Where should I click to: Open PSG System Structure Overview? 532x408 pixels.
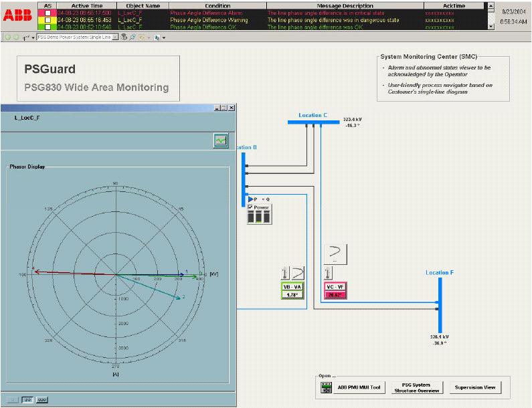417,388
